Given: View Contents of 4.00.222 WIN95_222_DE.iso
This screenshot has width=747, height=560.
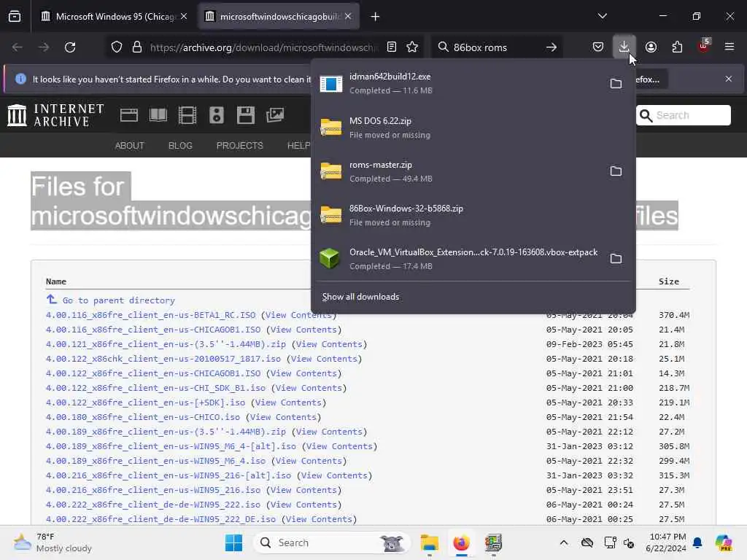Looking at the screenshot, I should pos(319,519).
